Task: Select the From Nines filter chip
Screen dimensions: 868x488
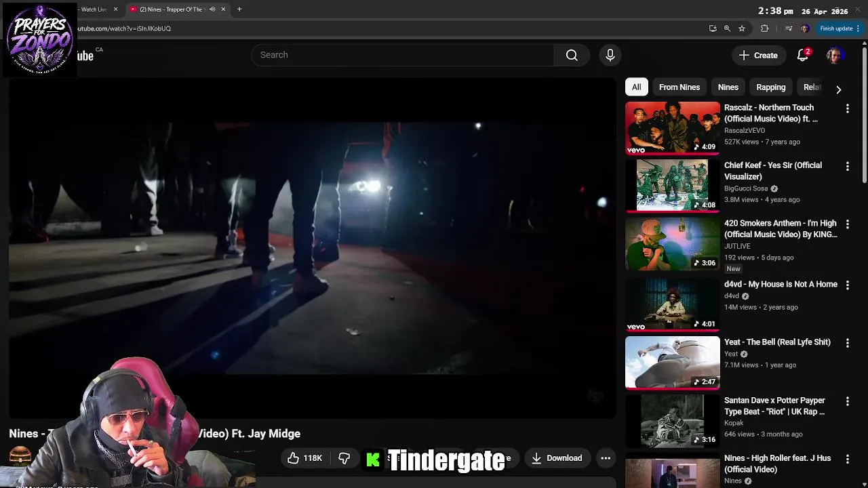Action: coord(679,87)
